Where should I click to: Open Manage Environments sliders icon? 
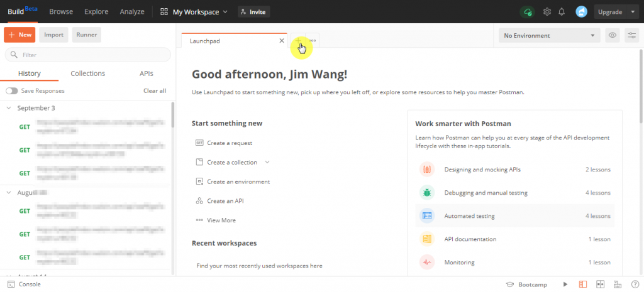point(631,36)
